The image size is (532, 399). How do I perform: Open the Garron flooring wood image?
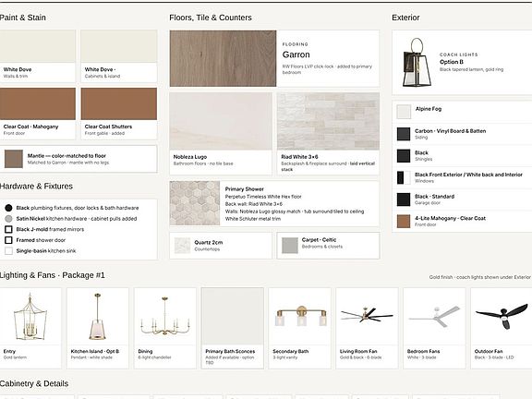[223, 58]
